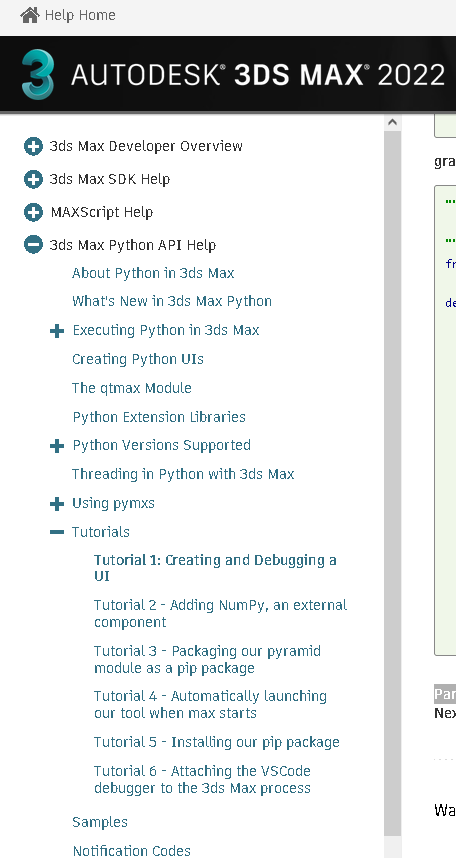The width and height of the screenshot is (456, 858).
Task: Expand Python Versions Supported section
Action: coord(57,446)
